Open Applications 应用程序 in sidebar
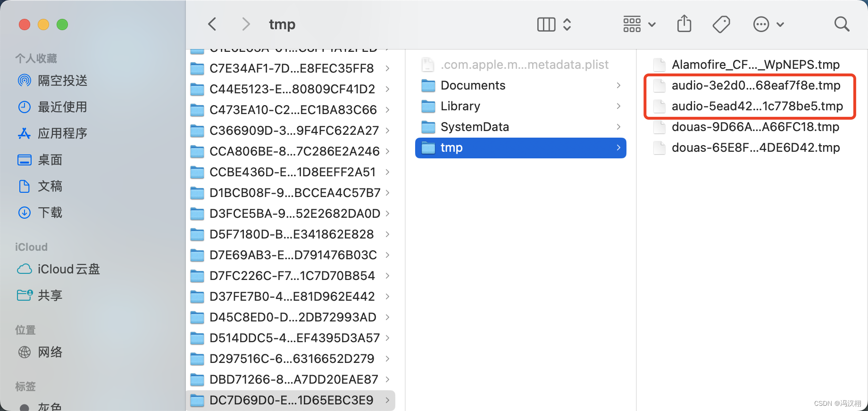The image size is (868, 411). 52,133
